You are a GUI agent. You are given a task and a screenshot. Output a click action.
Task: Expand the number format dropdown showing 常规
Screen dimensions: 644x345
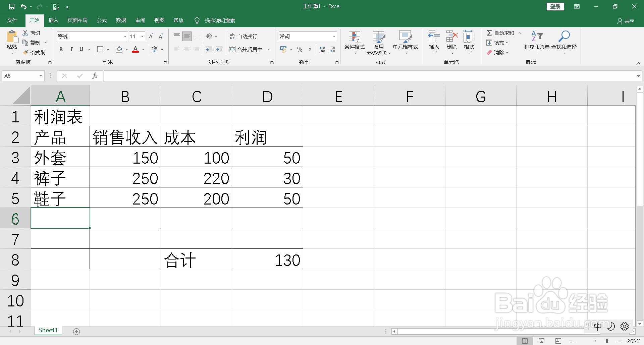click(x=333, y=36)
